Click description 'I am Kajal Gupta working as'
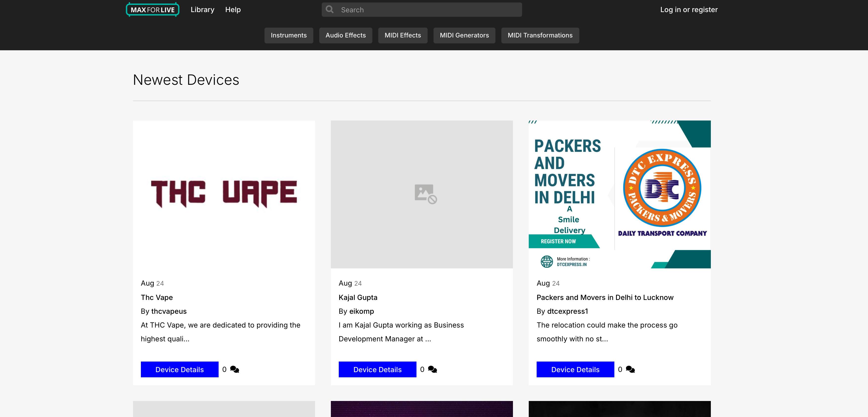868x417 pixels. pos(401,332)
